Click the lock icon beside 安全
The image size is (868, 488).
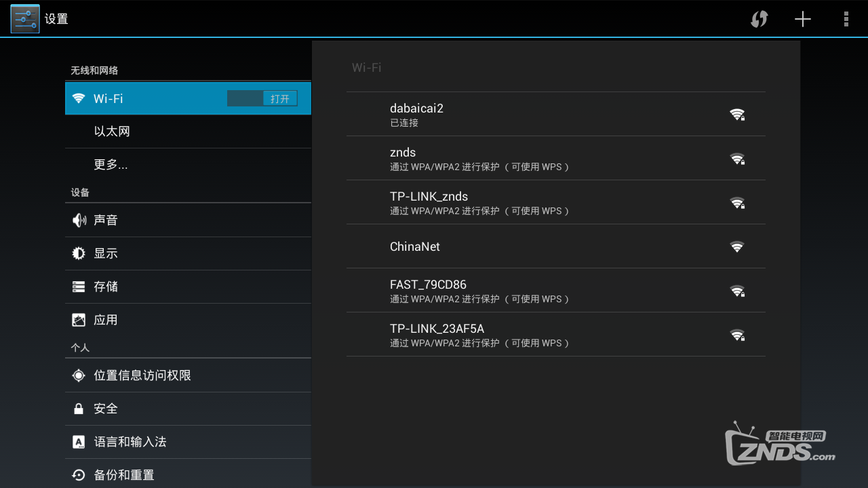[79, 409]
